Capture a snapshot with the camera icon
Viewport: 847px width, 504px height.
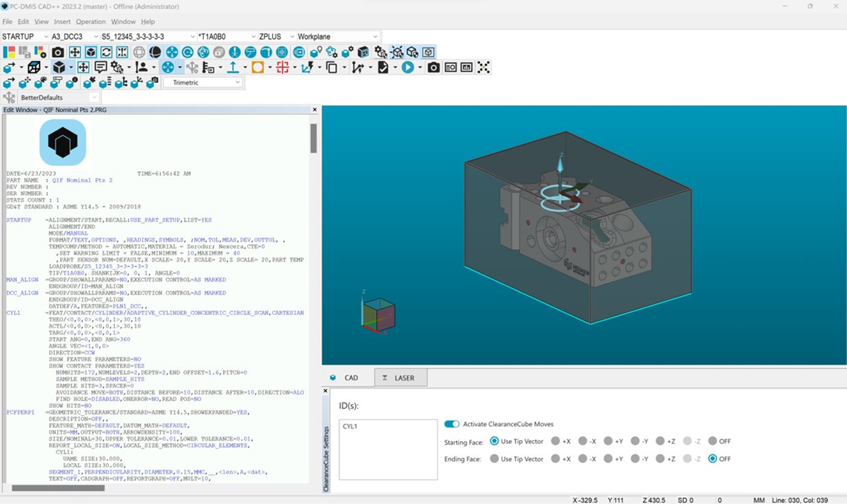[57, 52]
